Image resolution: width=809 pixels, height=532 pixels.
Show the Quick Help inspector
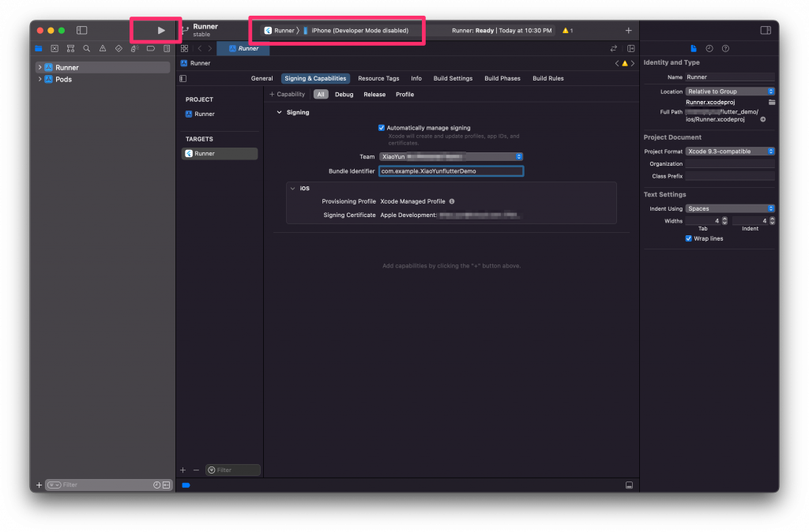coord(725,48)
